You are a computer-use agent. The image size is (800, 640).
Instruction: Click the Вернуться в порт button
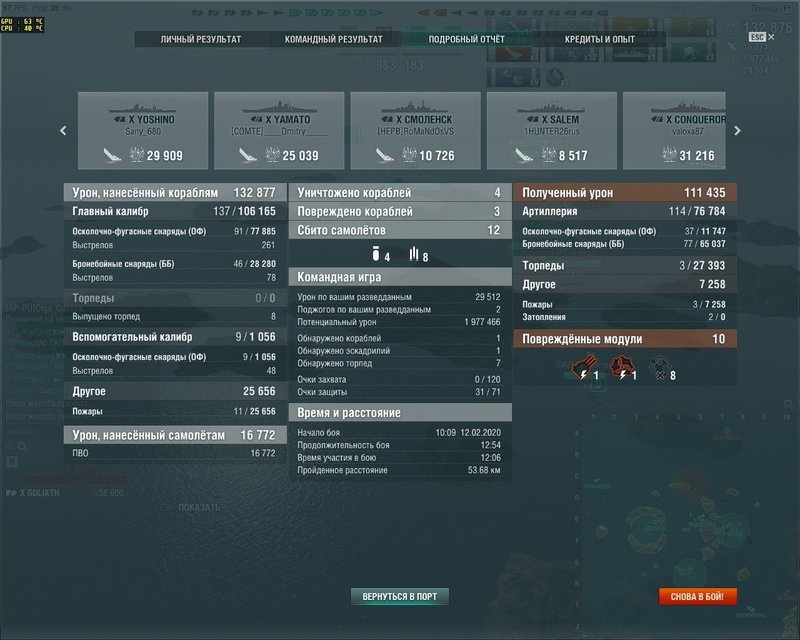[x=399, y=596]
